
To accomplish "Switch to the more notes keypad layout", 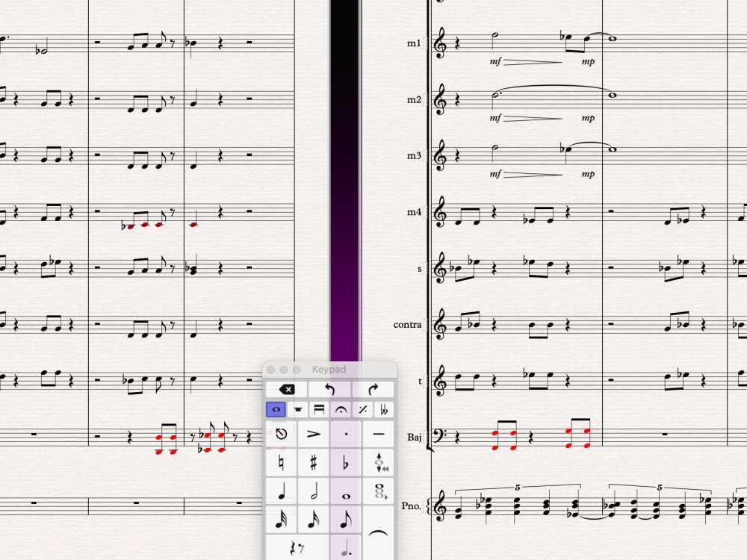I will click(x=298, y=409).
